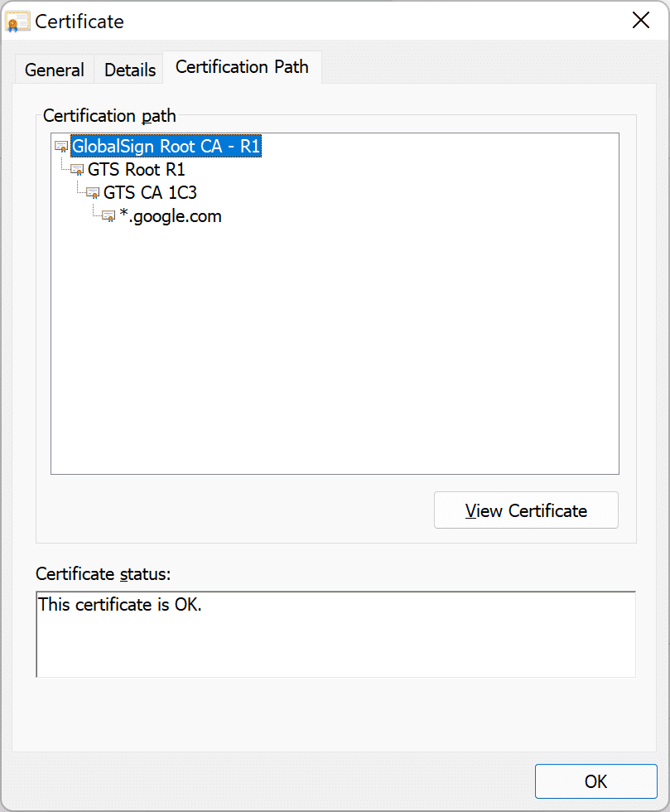Click the GTS Root R1 certificate icon
The height and width of the screenshot is (812, 670).
(77, 169)
